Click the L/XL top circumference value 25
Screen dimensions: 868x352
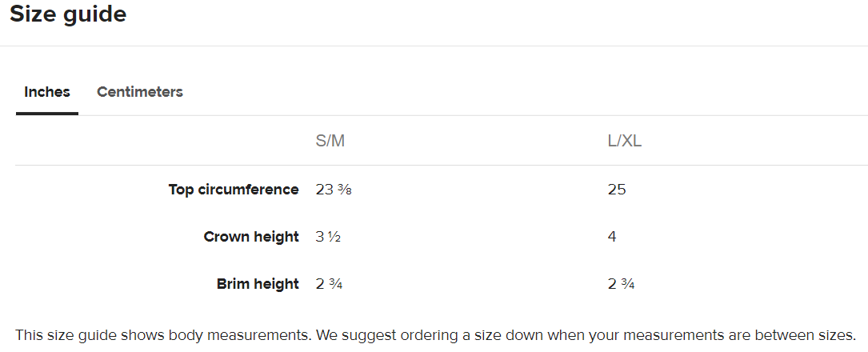pyautogui.click(x=617, y=190)
